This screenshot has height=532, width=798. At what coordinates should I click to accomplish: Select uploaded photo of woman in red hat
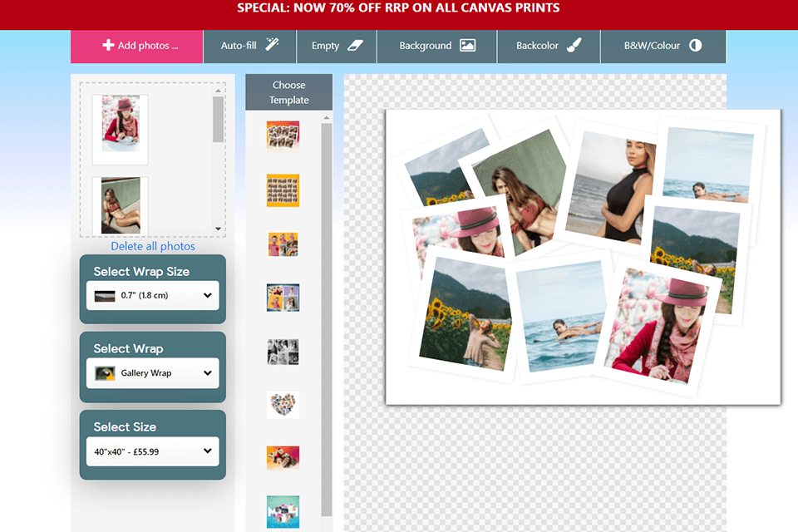[x=120, y=130]
